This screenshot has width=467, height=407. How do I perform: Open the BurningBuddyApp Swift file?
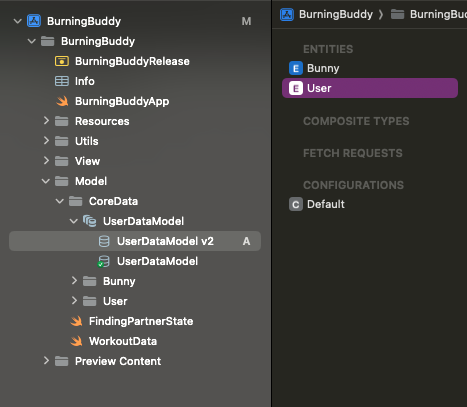(122, 101)
